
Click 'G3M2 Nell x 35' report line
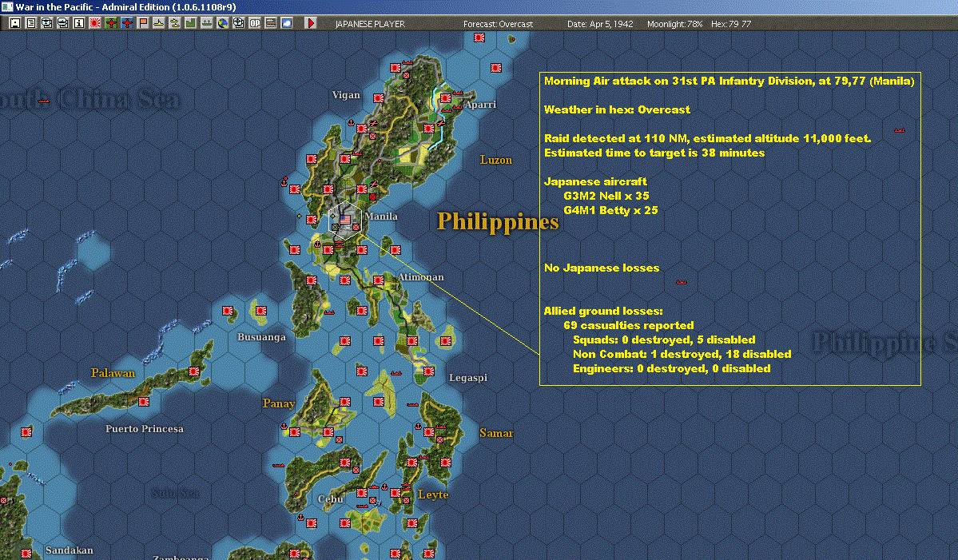[x=606, y=196]
